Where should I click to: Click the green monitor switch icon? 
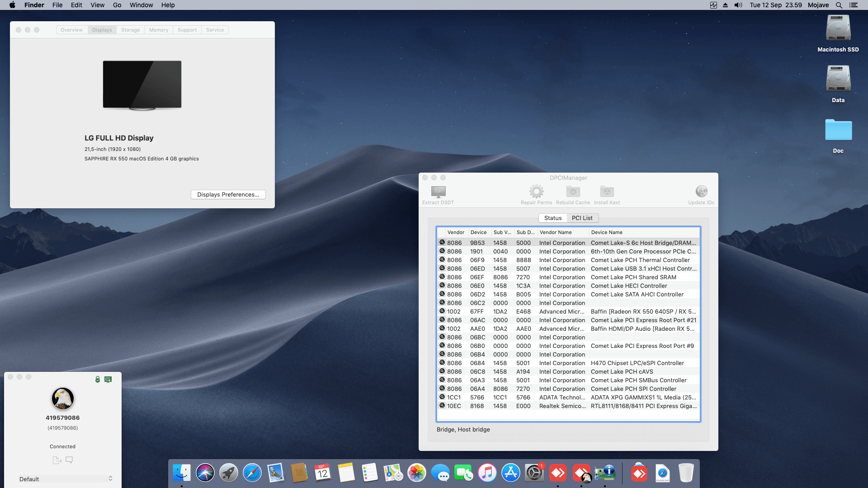108,380
